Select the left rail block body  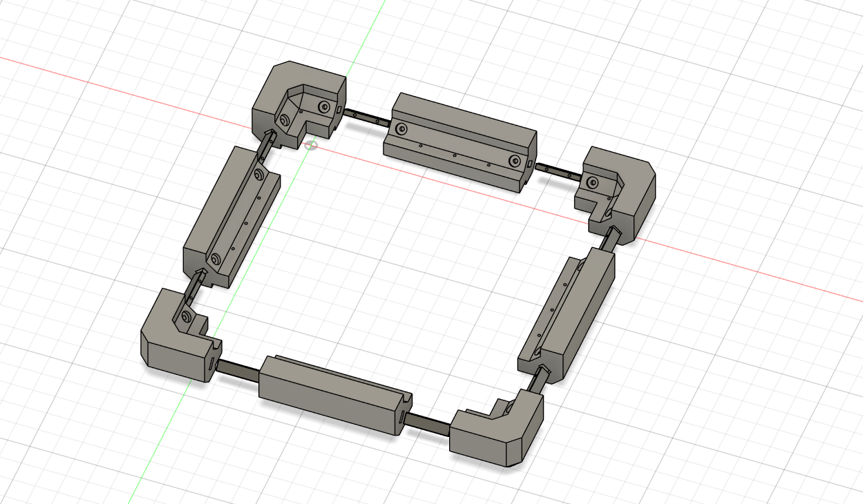pyautogui.click(x=230, y=217)
